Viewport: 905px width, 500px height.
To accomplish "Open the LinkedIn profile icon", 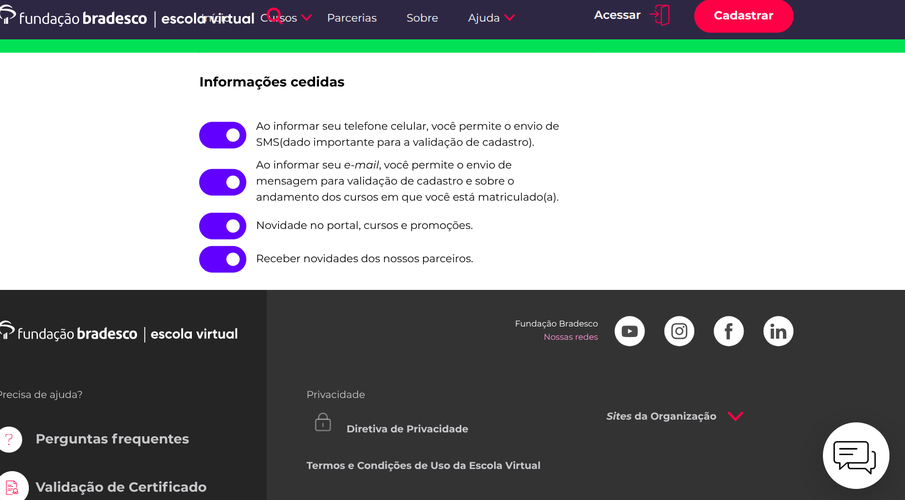I will point(778,331).
